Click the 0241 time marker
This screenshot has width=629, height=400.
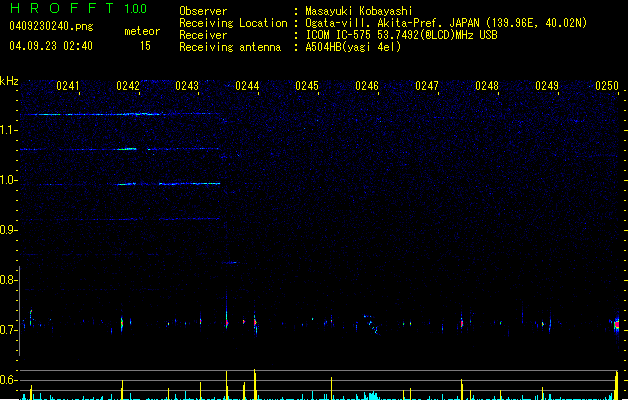(x=68, y=86)
